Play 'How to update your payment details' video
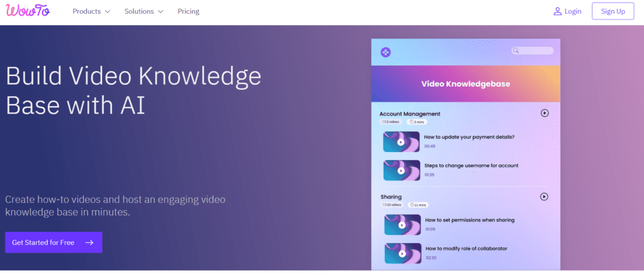This screenshot has height=275, width=644. (x=401, y=142)
